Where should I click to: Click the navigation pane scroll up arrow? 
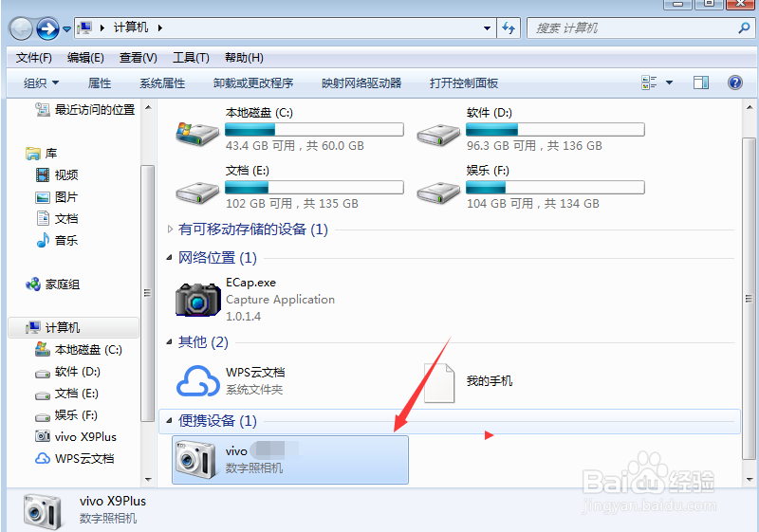148,107
